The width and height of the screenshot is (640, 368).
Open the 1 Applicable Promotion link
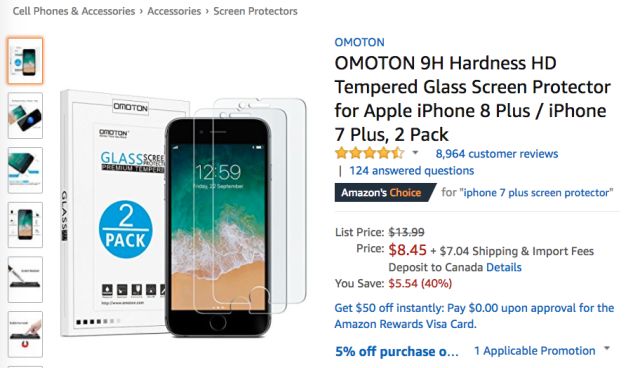(534, 351)
